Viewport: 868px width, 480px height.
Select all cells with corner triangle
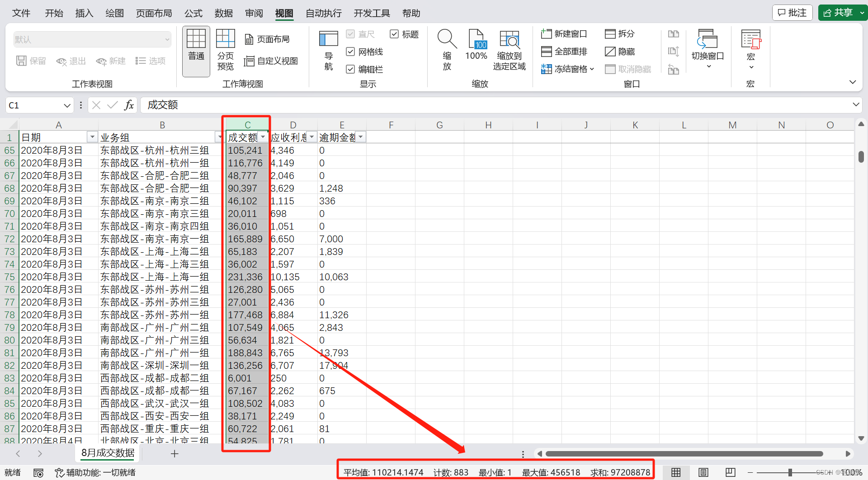coord(13,125)
